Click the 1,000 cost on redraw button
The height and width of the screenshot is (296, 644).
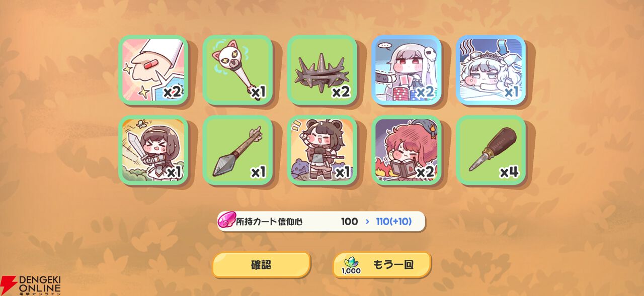(351, 271)
